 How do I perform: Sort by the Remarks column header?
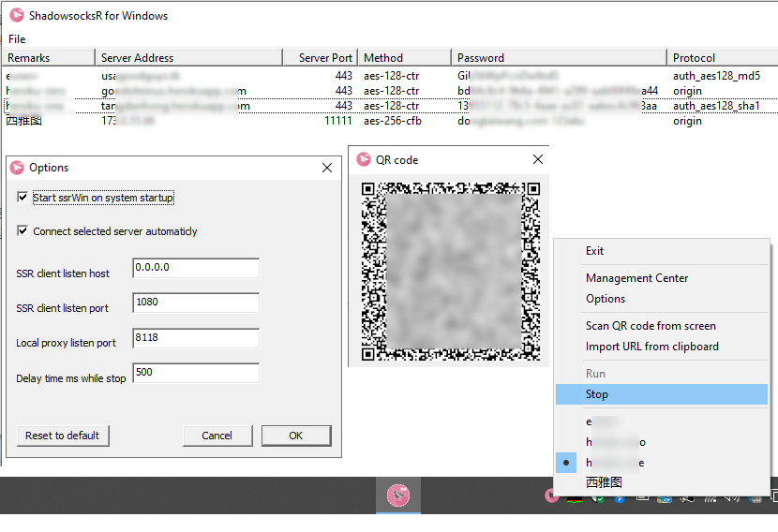tap(49, 57)
